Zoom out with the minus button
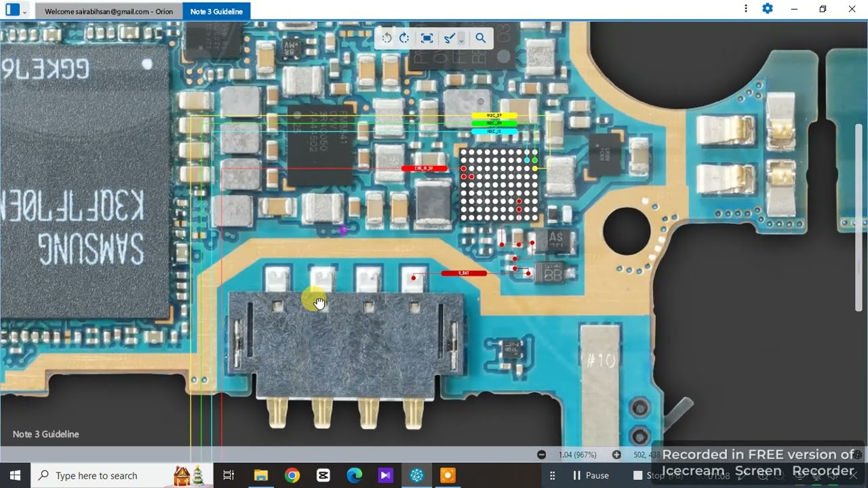Screen dimensions: 868x488 click(x=541, y=455)
